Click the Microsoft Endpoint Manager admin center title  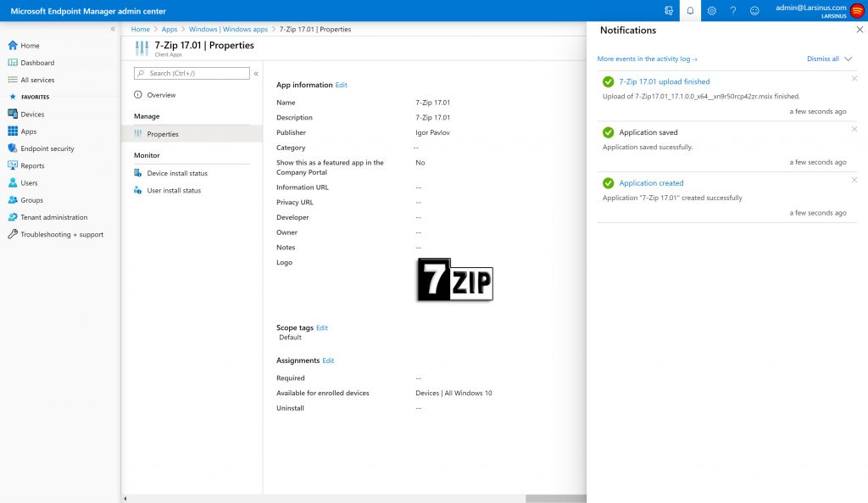pyautogui.click(x=88, y=11)
